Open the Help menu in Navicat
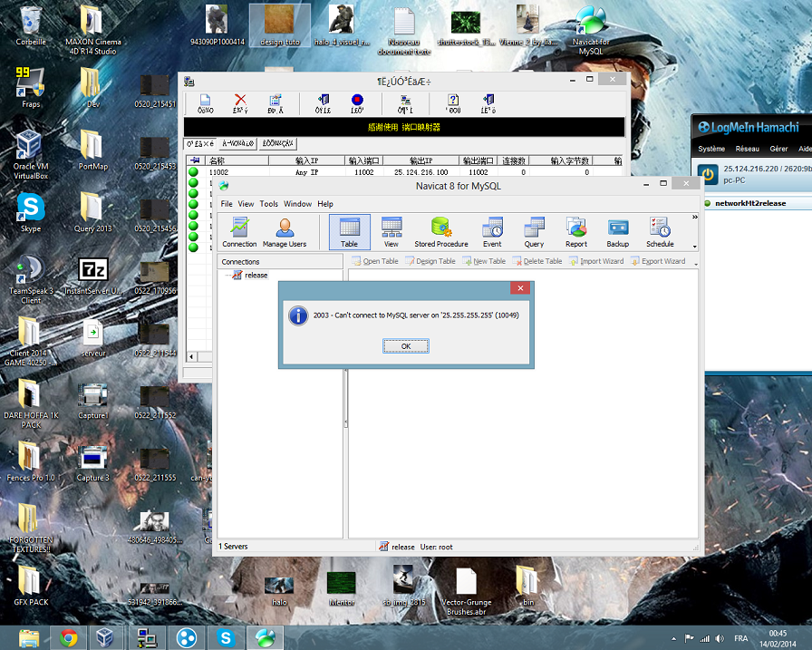 tap(325, 204)
